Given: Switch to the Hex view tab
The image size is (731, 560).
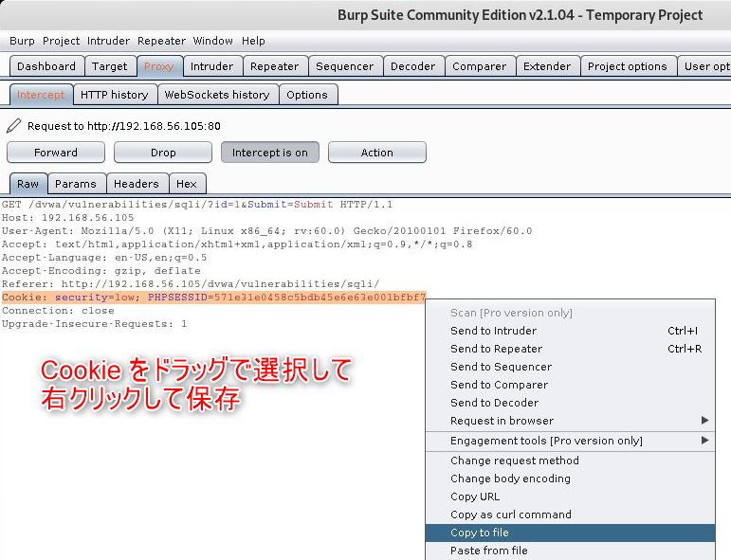Looking at the screenshot, I should pos(187,184).
